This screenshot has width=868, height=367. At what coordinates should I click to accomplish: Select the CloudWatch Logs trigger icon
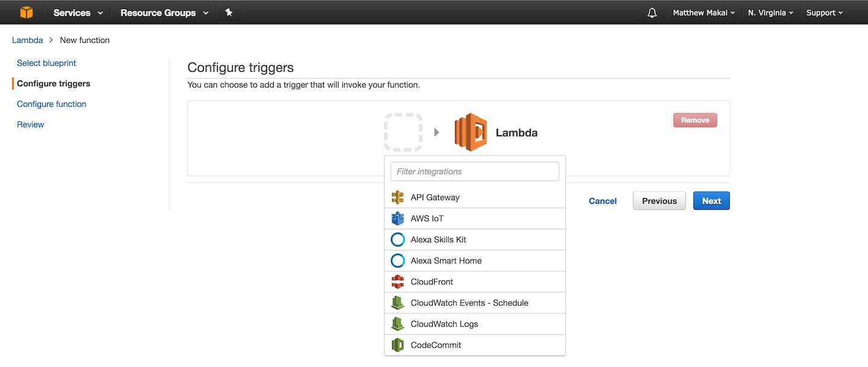click(x=398, y=324)
